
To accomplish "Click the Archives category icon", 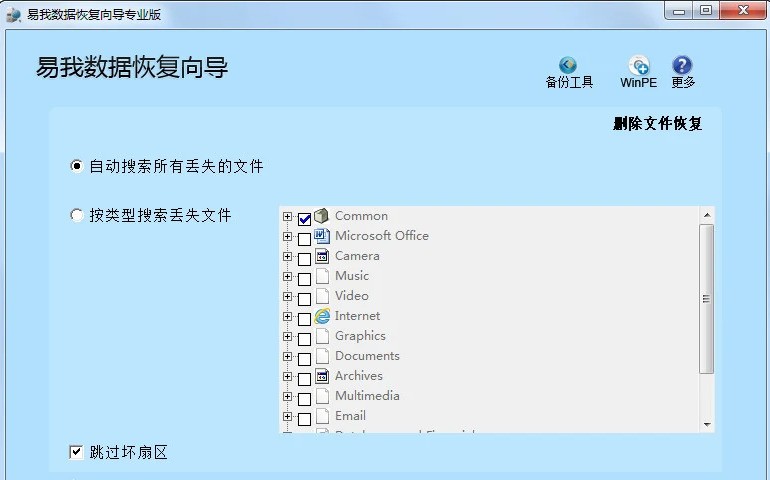I will coord(322,376).
